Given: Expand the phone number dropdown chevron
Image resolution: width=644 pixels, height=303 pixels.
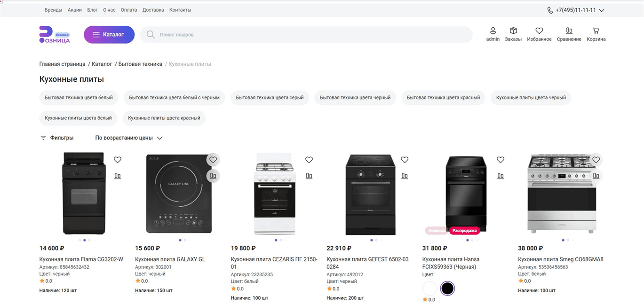Looking at the screenshot, I should pos(602,10).
